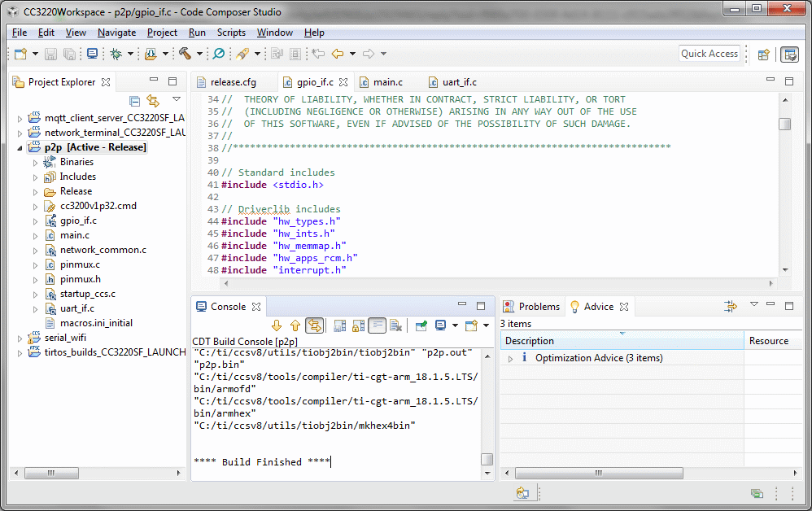Click the Back navigation arrow in toolbar
The image size is (812, 511).
click(337, 54)
